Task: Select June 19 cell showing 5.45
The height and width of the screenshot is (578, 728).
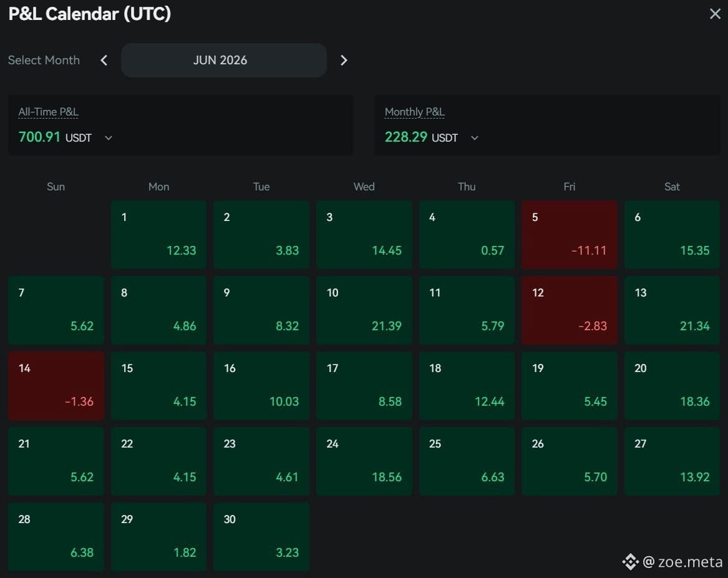Action: 569,386
